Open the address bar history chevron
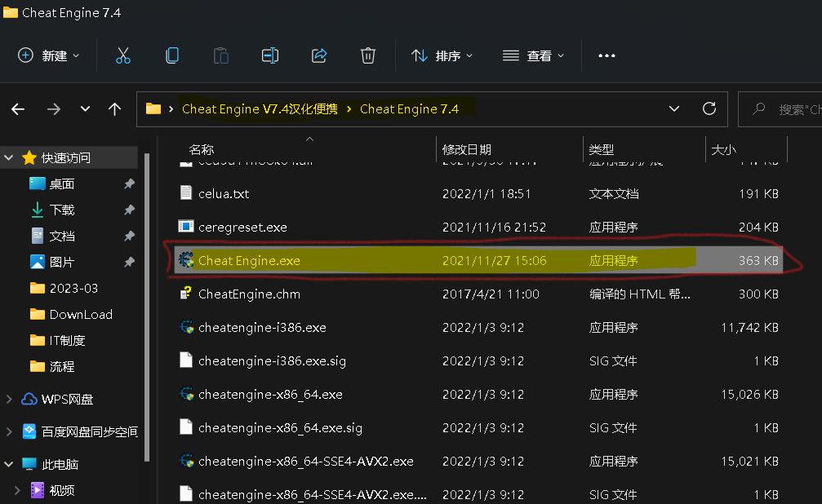Image resolution: width=822 pixels, height=504 pixels. [674, 108]
